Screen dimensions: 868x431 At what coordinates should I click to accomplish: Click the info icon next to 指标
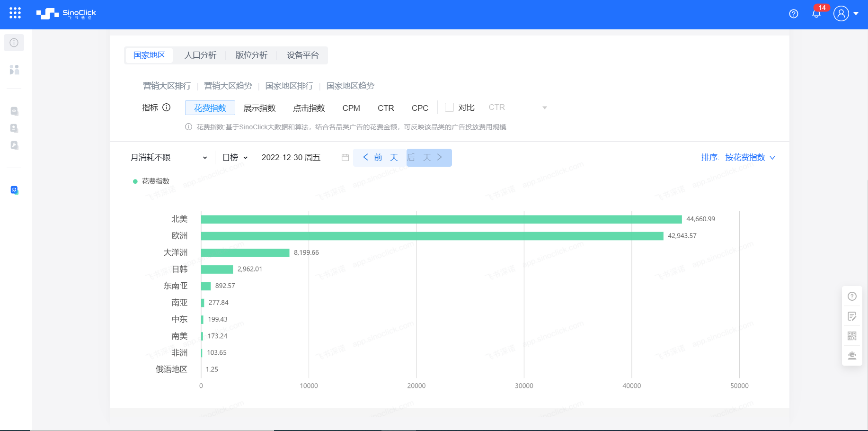[167, 108]
